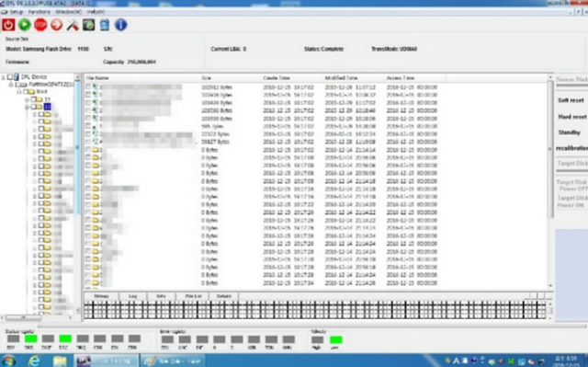Image resolution: width=588 pixels, height=367 pixels.
Task: Switch to the Bitmap tab
Action: [101, 296]
